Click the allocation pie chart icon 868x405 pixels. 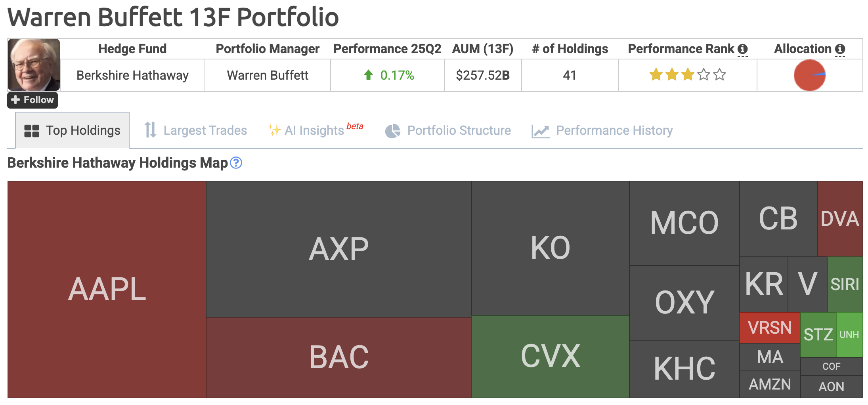(809, 75)
